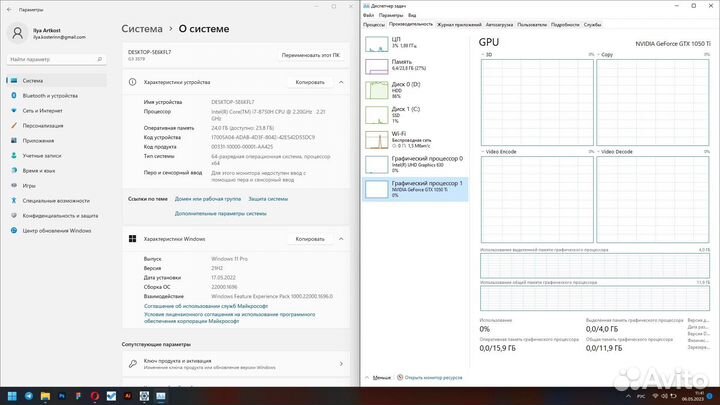Click the user profile avatar in Settings
720x405 pixels.
(17, 33)
